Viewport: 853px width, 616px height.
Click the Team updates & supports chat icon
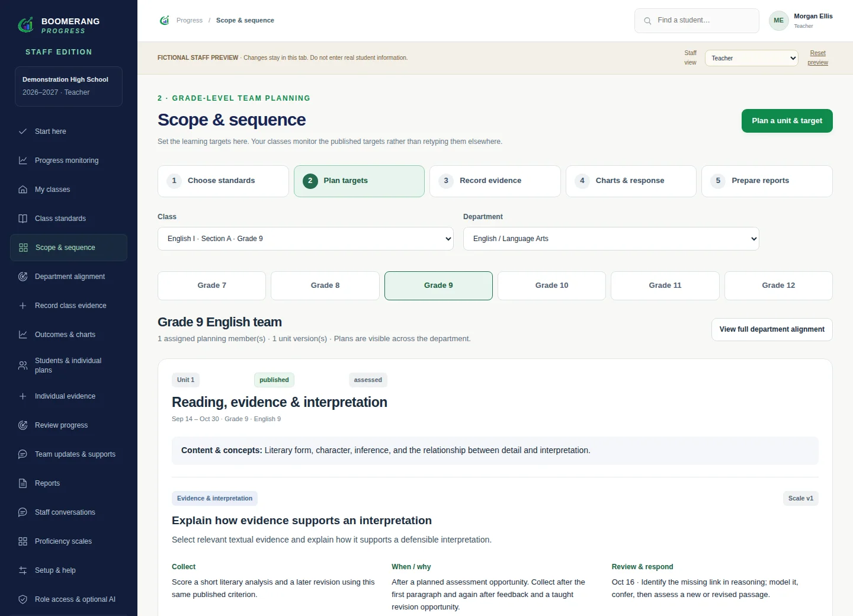click(23, 454)
